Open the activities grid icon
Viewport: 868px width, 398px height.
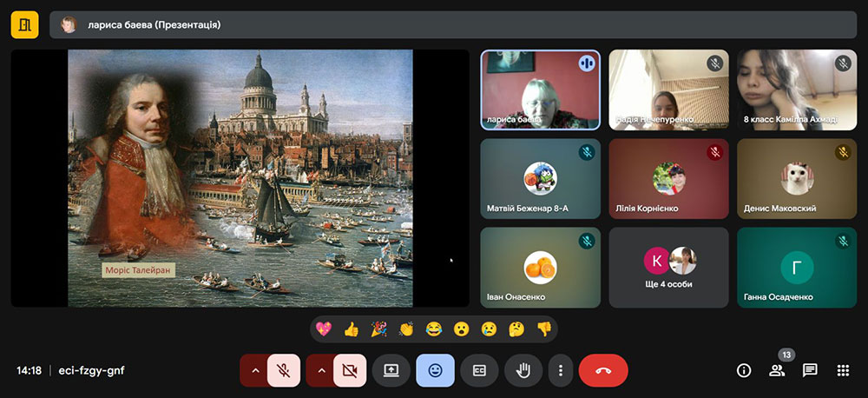(842, 370)
